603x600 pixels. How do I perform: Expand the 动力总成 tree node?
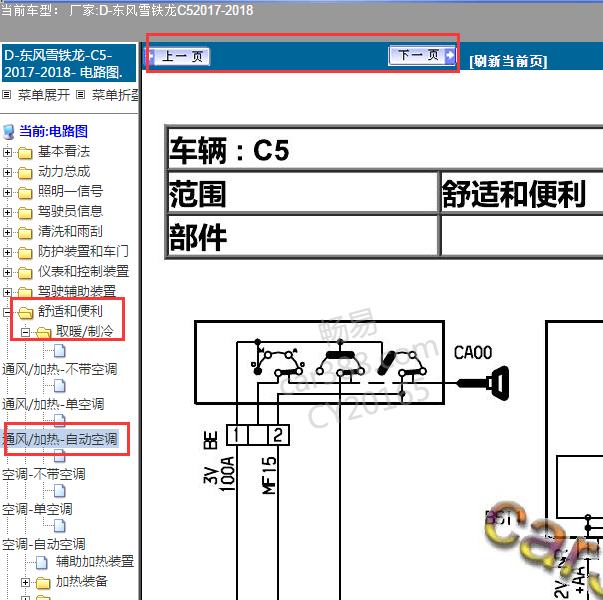(7, 172)
